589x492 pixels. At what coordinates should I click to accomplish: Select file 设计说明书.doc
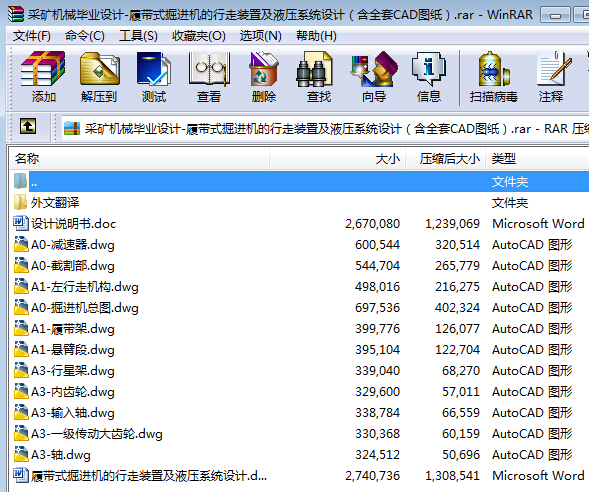73,223
